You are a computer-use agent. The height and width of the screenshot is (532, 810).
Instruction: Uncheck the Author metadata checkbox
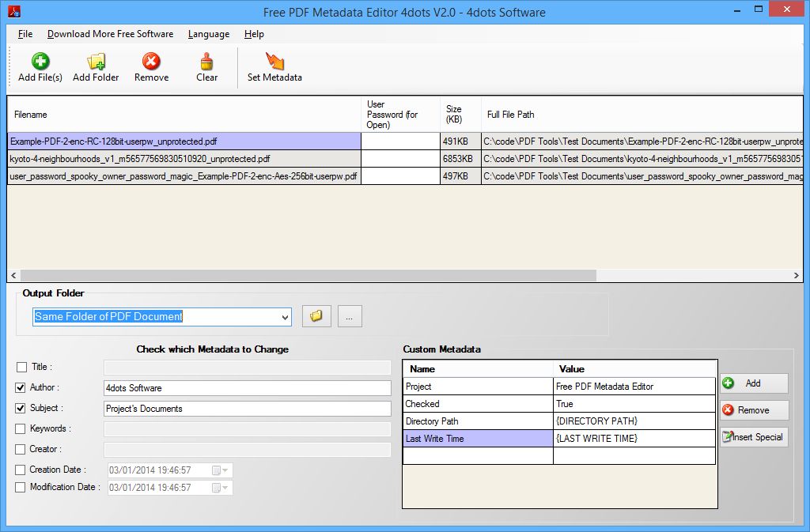(21, 388)
